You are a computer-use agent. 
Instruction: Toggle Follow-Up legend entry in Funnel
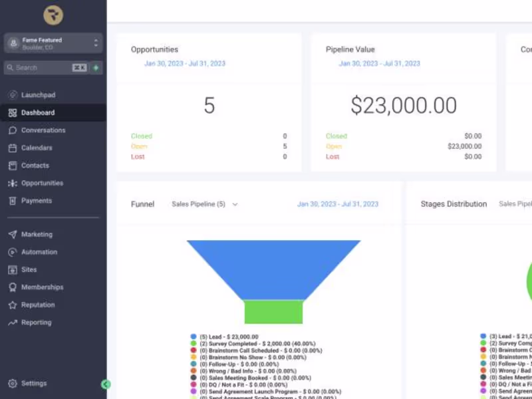pyautogui.click(x=235, y=364)
